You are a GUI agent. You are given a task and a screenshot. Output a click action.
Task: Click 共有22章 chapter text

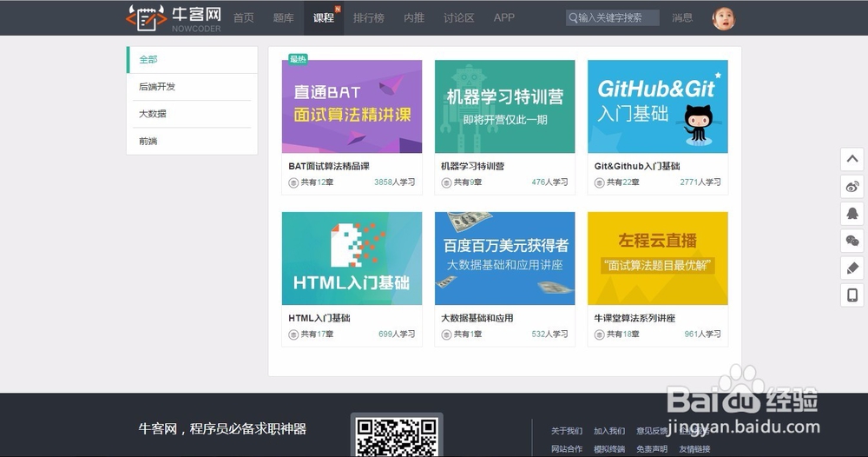[x=623, y=182]
